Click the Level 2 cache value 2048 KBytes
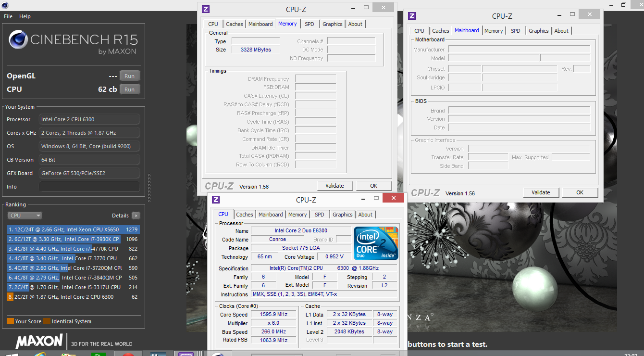The image size is (644, 356). pyautogui.click(x=349, y=332)
